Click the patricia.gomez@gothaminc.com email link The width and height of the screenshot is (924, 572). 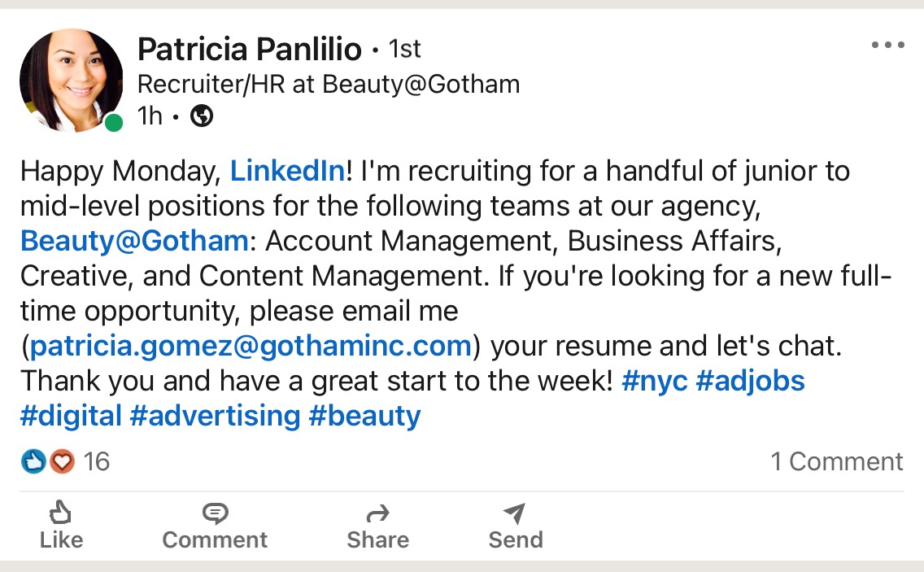click(251, 346)
